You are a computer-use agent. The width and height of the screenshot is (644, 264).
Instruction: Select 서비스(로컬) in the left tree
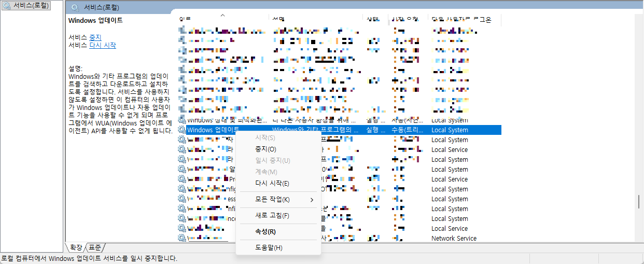31,6
